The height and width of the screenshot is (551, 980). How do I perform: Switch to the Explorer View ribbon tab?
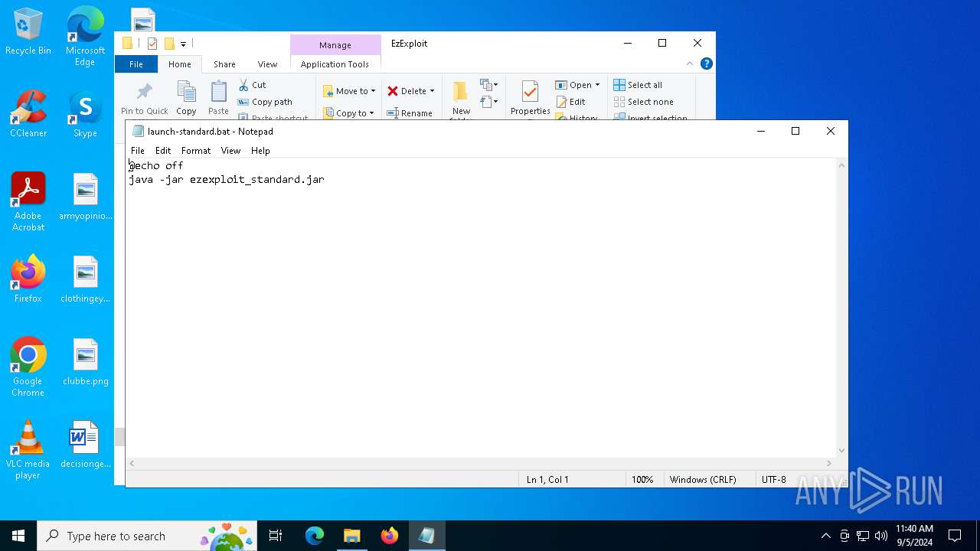tap(267, 64)
